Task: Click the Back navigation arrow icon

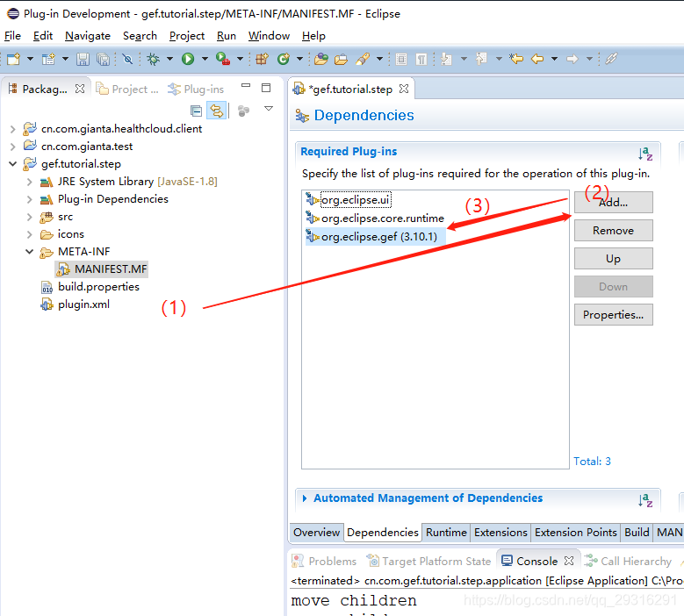Action: pyautogui.click(x=537, y=59)
